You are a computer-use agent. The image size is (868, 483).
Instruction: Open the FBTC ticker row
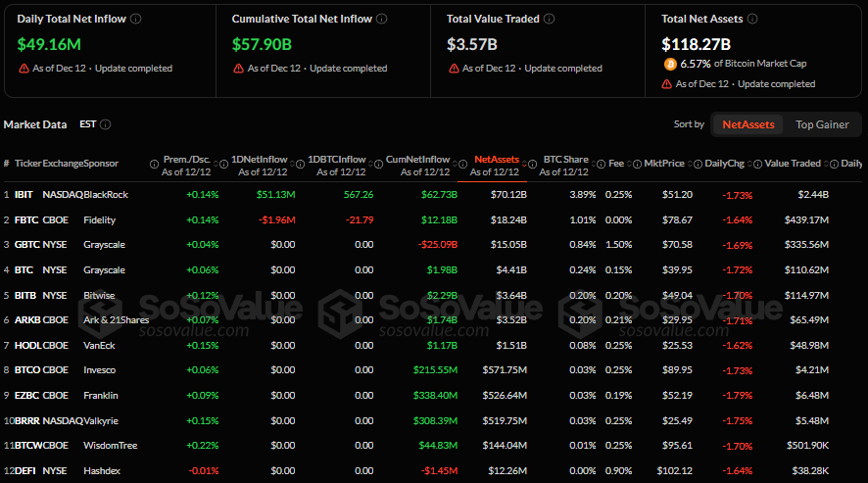tap(432, 219)
